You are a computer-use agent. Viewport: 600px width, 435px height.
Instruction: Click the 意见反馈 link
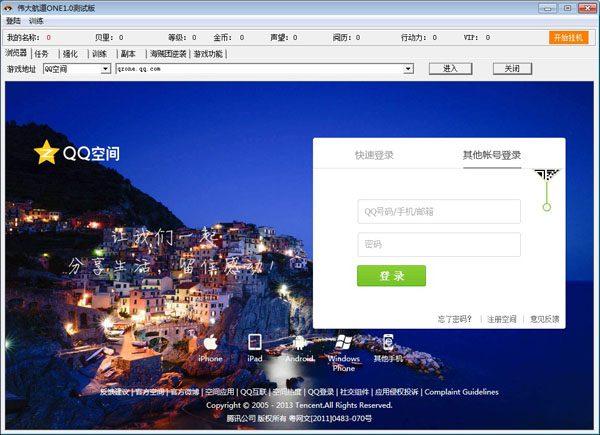(x=545, y=319)
